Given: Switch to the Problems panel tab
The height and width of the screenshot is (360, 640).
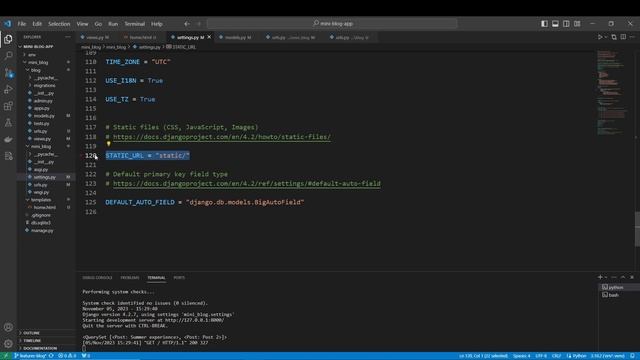Looking at the screenshot, I should click(130, 278).
